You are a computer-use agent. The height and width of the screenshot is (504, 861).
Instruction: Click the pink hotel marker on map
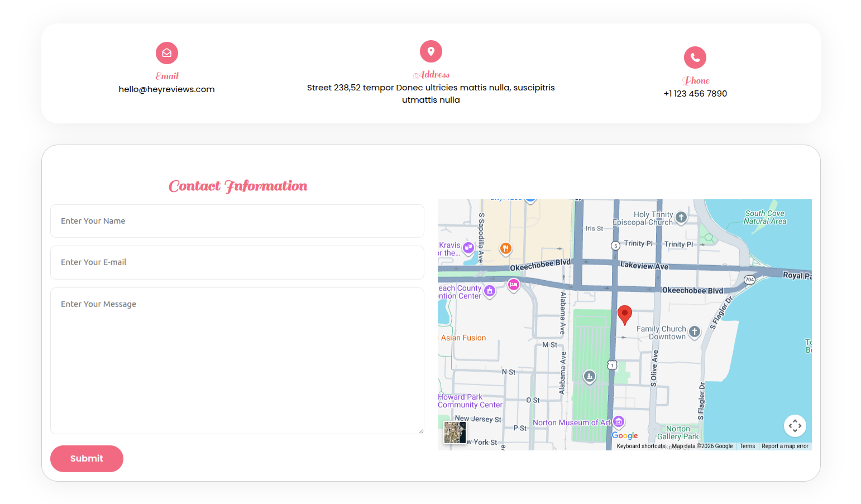coord(514,285)
